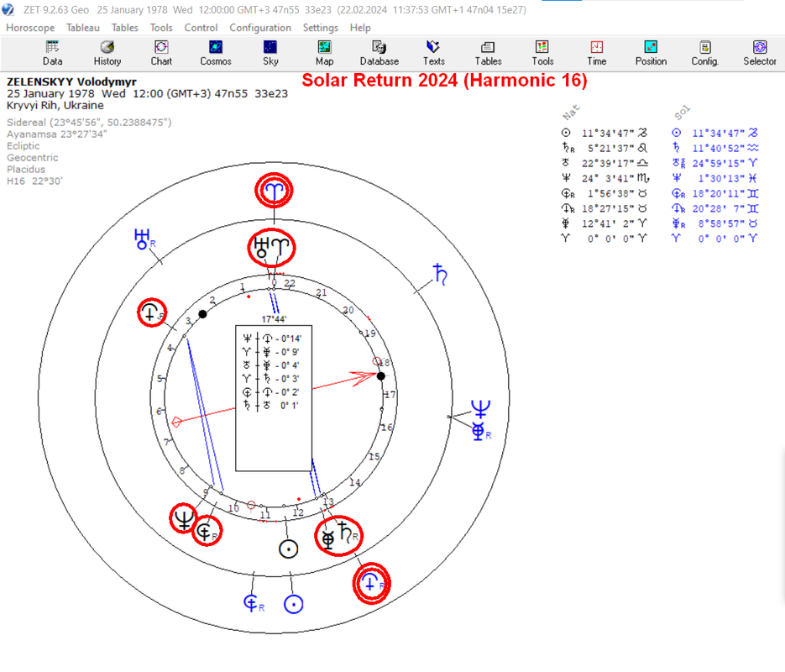Launch the Cosmos view icon

216,54
